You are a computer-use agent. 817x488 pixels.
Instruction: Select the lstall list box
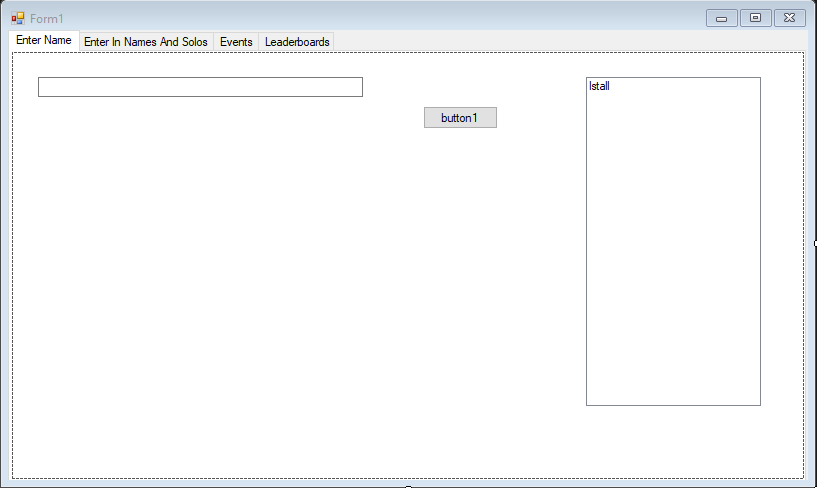[673, 242]
